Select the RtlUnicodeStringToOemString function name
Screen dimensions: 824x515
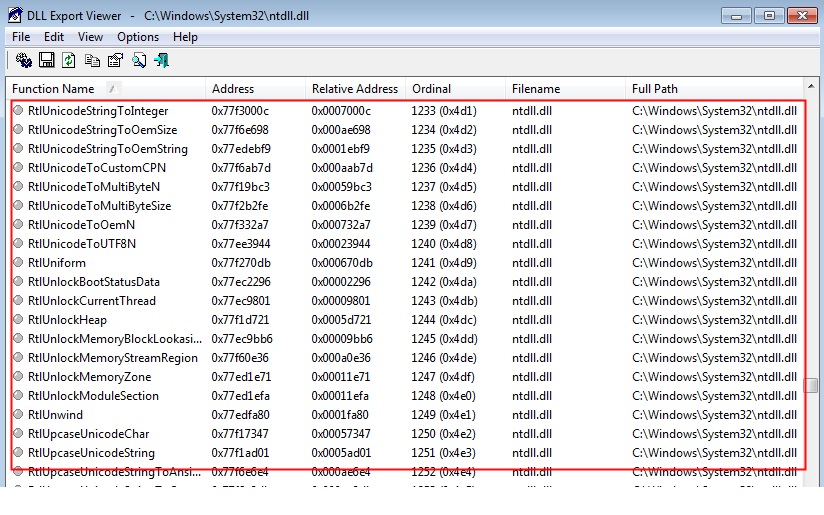[x=108, y=149]
